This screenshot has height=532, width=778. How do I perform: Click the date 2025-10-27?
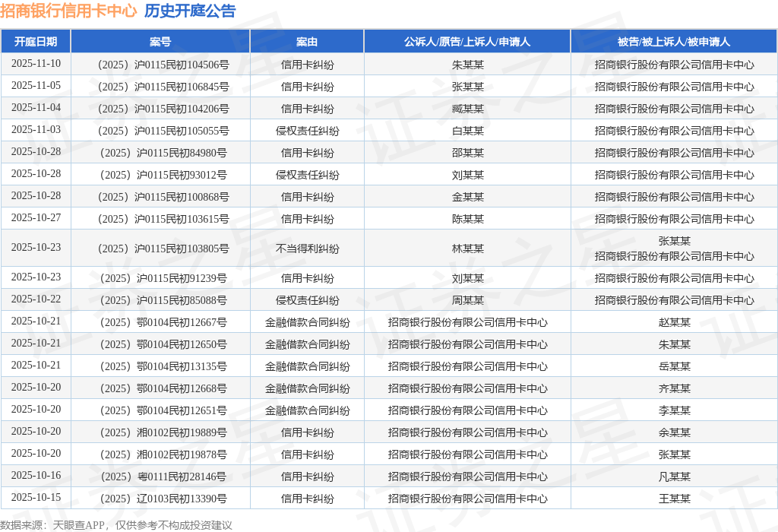[x=36, y=217]
